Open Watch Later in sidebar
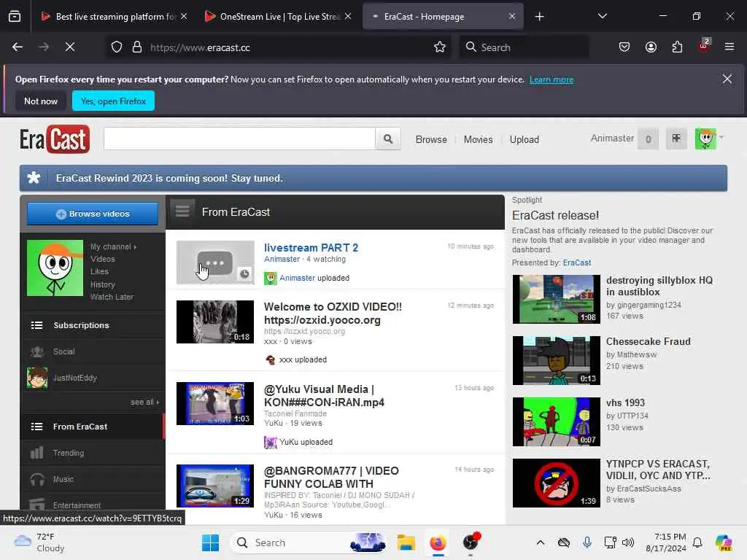 (112, 297)
